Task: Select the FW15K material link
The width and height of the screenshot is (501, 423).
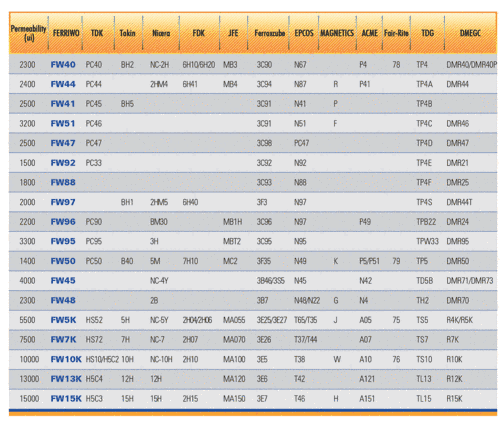Action: (66, 399)
